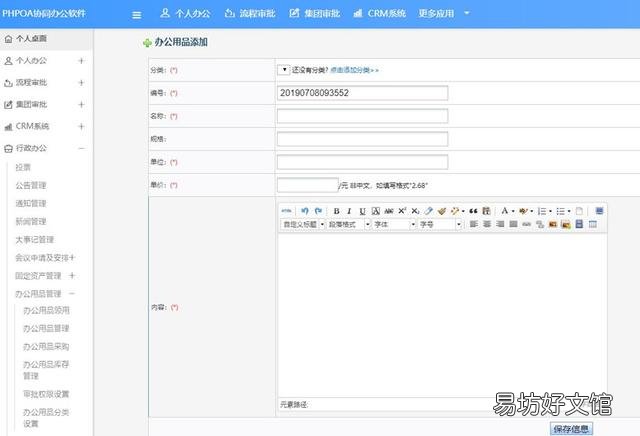This screenshot has width=640, height=436.
Task: Toggle italic formatting in editor
Action: click(x=349, y=211)
